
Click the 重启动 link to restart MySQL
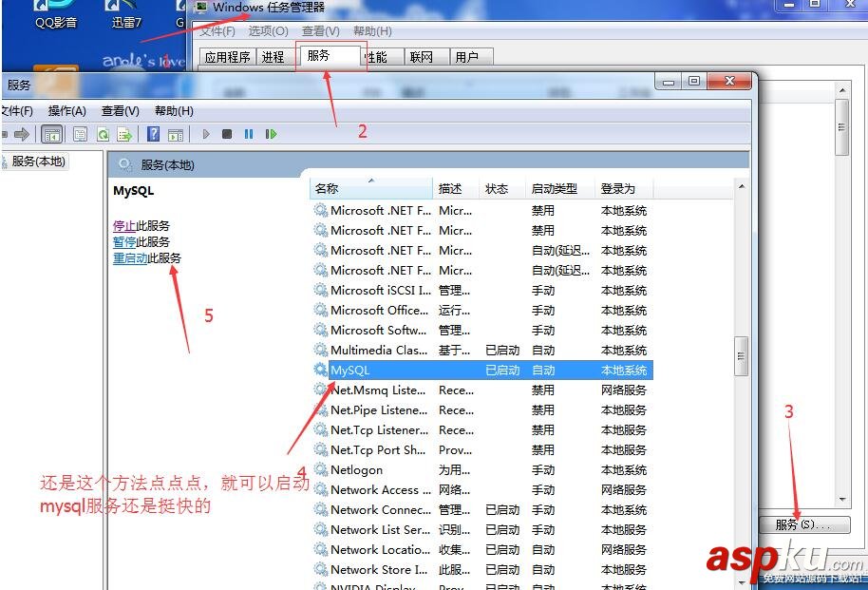pos(130,257)
